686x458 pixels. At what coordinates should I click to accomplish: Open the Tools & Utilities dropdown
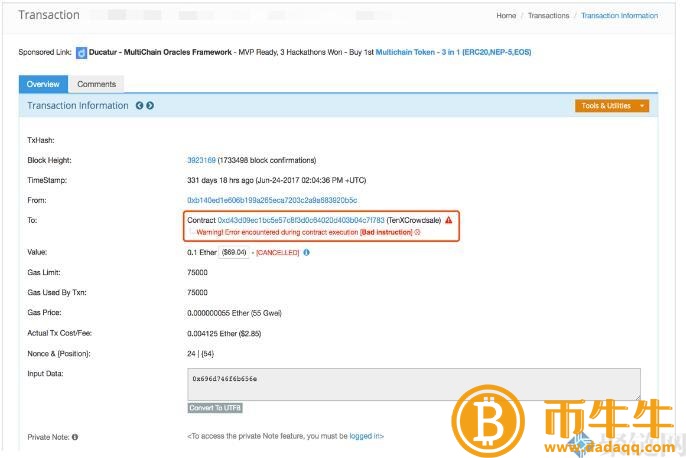pos(612,106)
